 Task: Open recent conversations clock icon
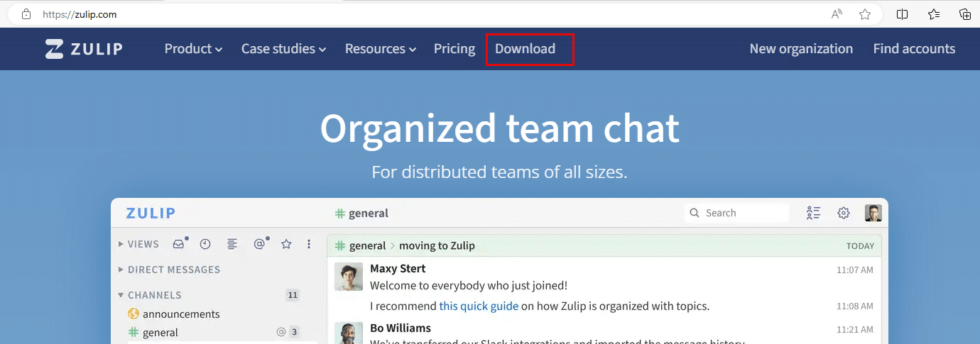[x=205, y=244]
